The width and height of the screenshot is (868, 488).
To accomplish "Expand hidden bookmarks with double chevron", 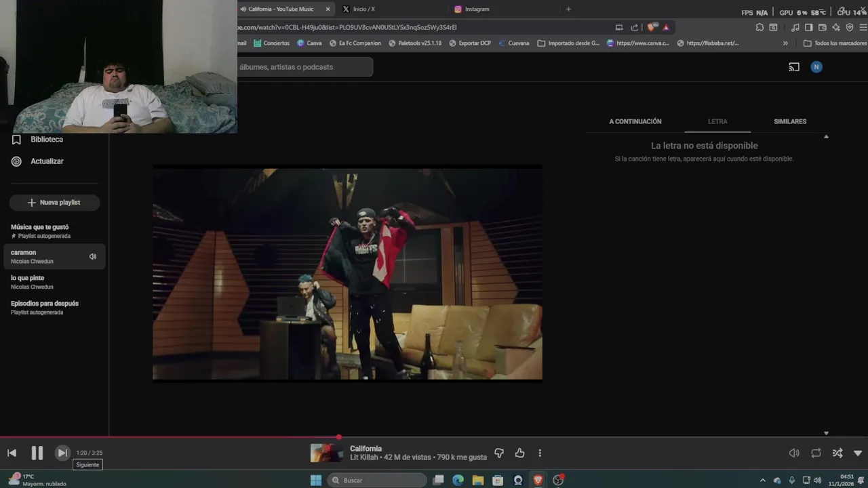I will (x=785, y=43).
